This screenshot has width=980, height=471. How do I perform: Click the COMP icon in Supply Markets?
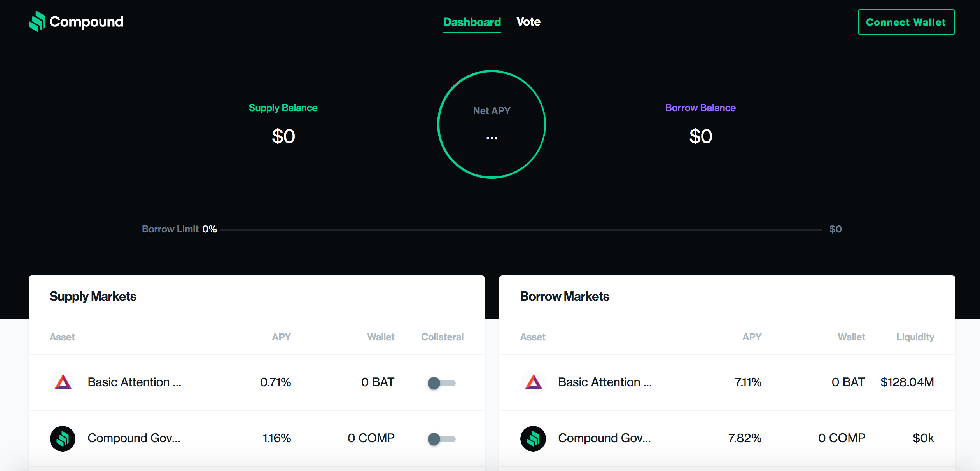(x=63, y=438)
